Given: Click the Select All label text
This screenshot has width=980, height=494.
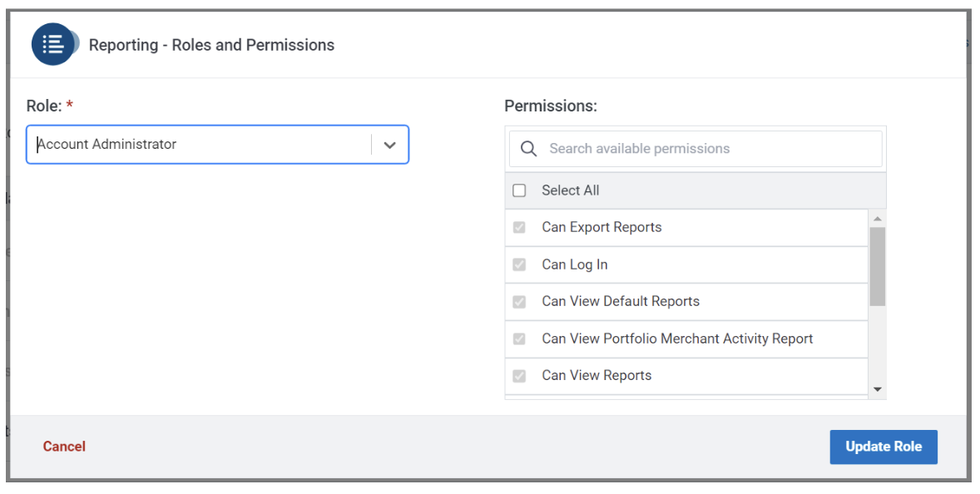Looking at the screenshot, I should pos(570,190).
